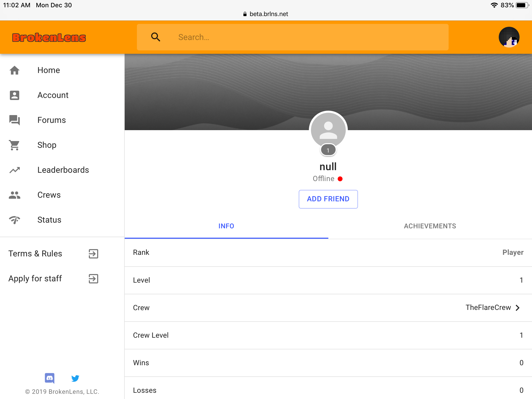Open Account in the sidebar

tap(62, 95)
